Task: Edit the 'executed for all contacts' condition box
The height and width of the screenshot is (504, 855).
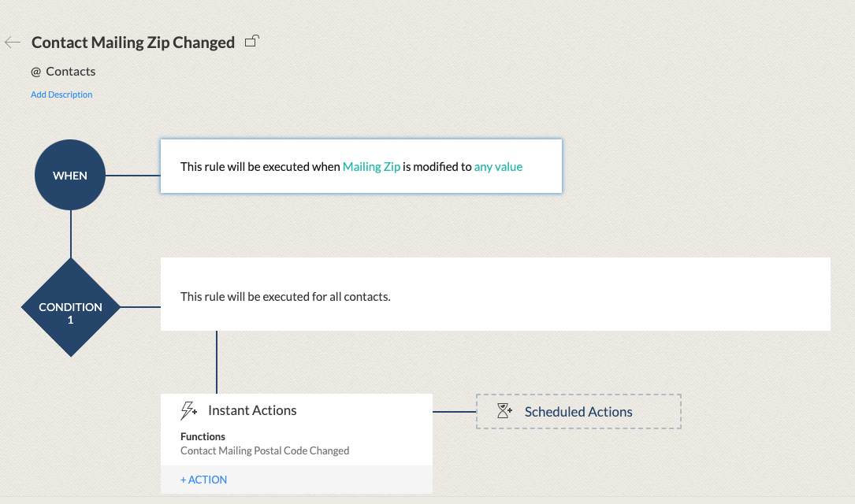Action: (x=495, y=297)
